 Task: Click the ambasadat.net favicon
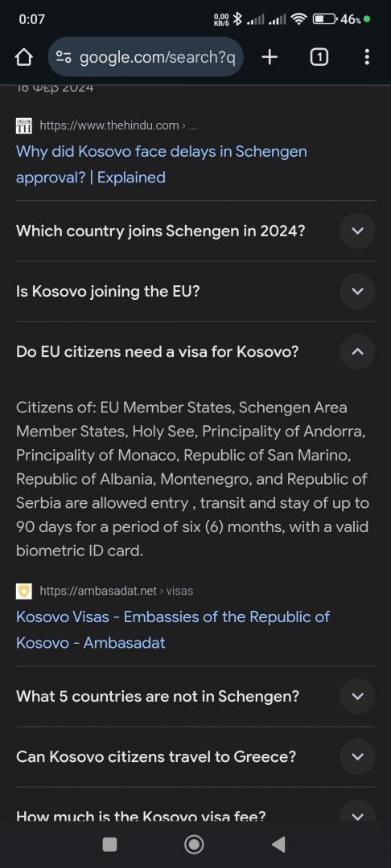tap(24, 592)
